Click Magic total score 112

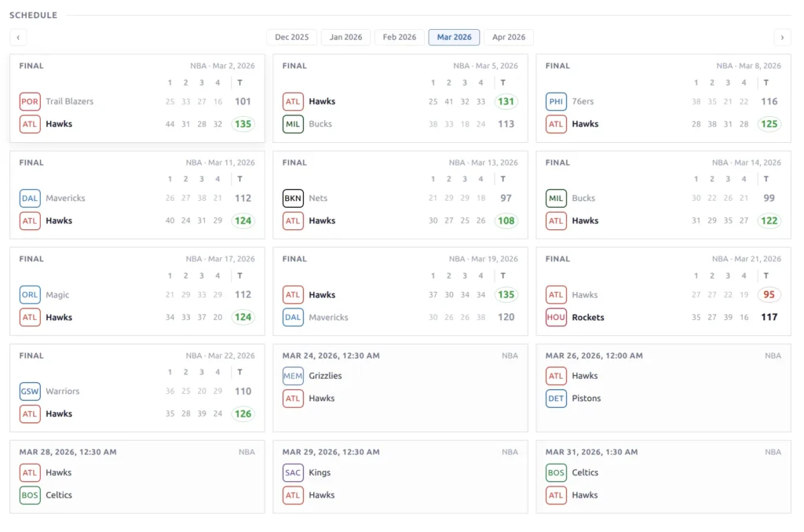[x=243, y=295]
